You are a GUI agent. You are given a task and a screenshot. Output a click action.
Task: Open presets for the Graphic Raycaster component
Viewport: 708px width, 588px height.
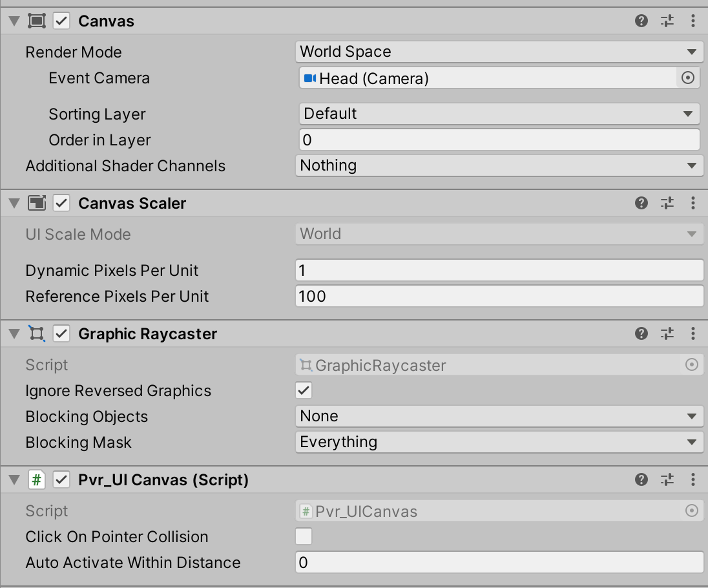pyautogui.click(x=667, y=334)
